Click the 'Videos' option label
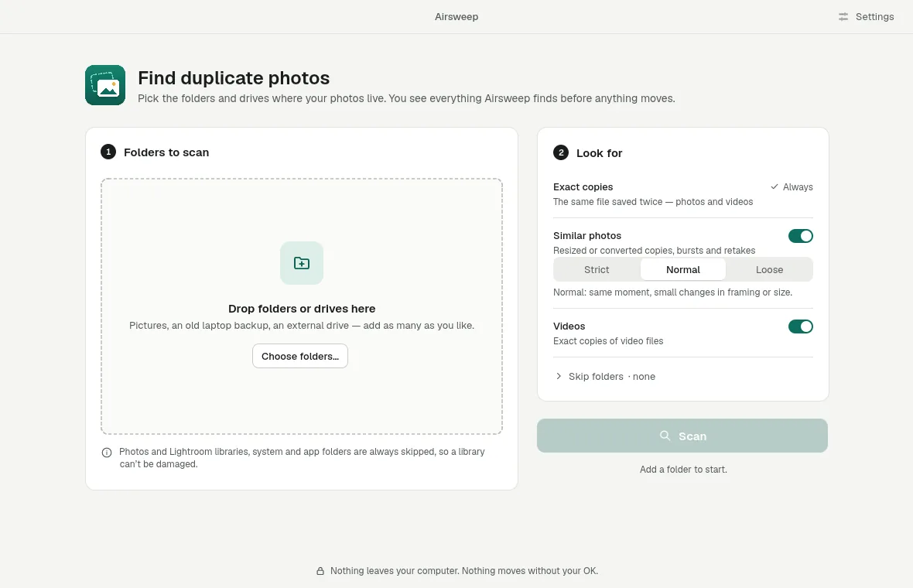The image size is (913, 588). [x=569, y=326]
